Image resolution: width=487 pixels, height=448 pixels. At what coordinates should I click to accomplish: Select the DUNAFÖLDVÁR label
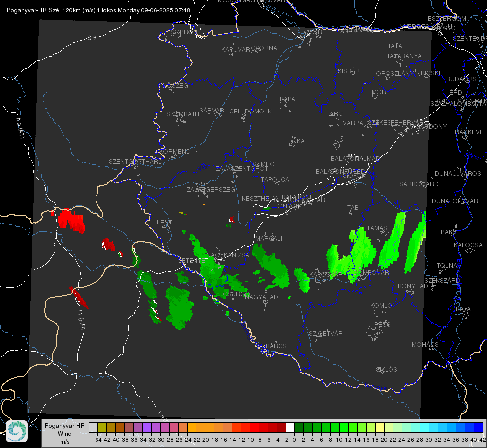point(455,201)
